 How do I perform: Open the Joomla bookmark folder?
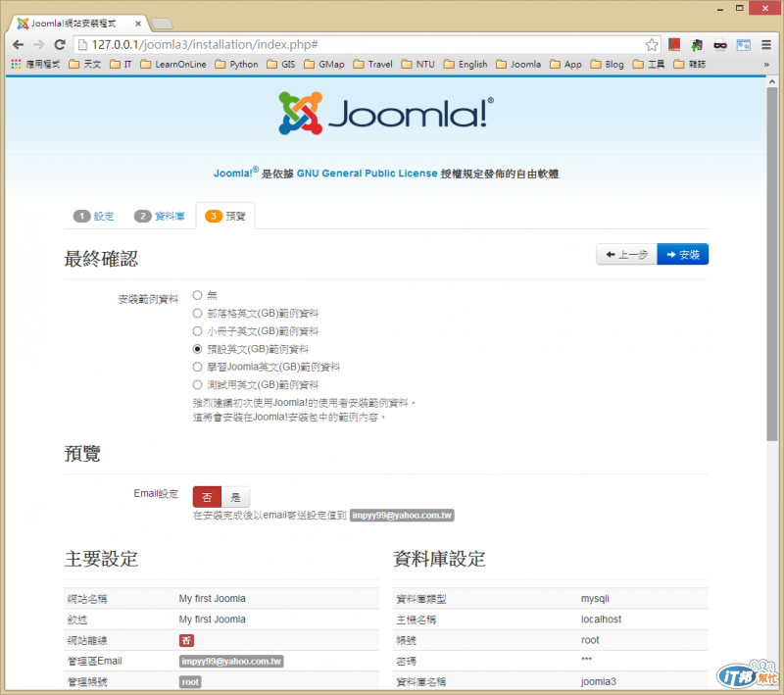[x=518, y=64]
